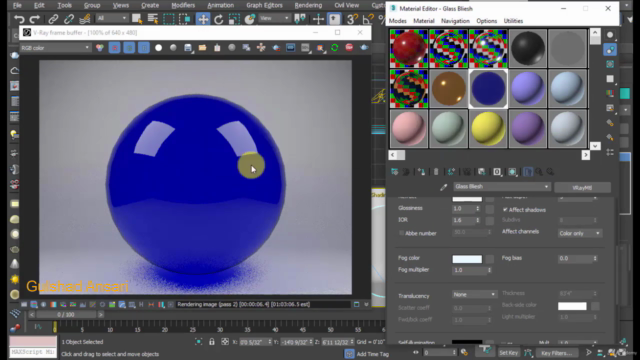Open the Navigation menu
640x360 pixels.
click(455, 21)
